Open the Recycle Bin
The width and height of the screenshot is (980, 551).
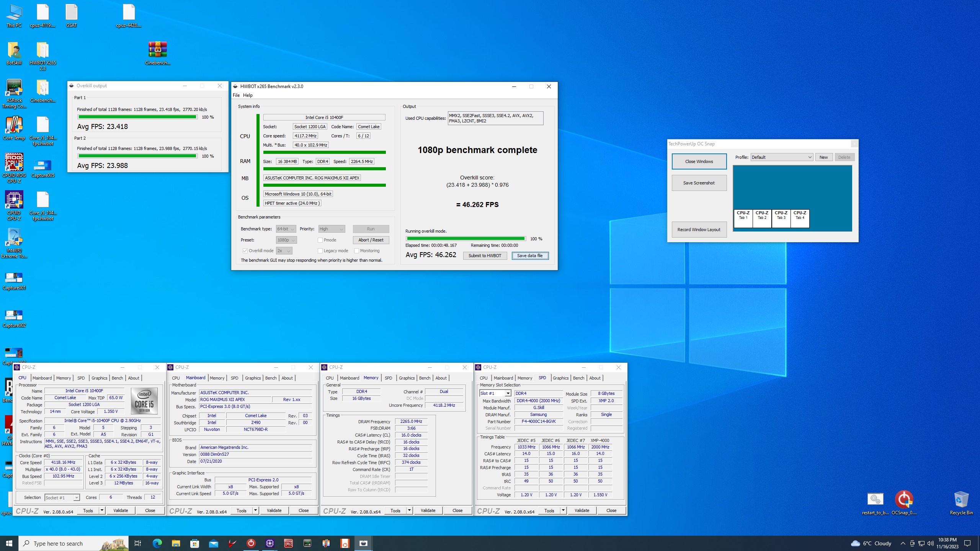[x=961, y=503]
